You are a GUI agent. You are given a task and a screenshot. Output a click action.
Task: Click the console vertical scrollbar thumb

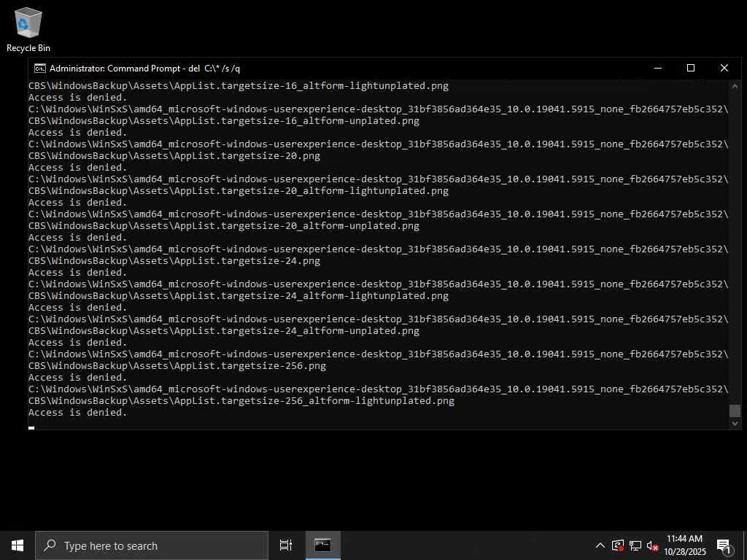735,411
